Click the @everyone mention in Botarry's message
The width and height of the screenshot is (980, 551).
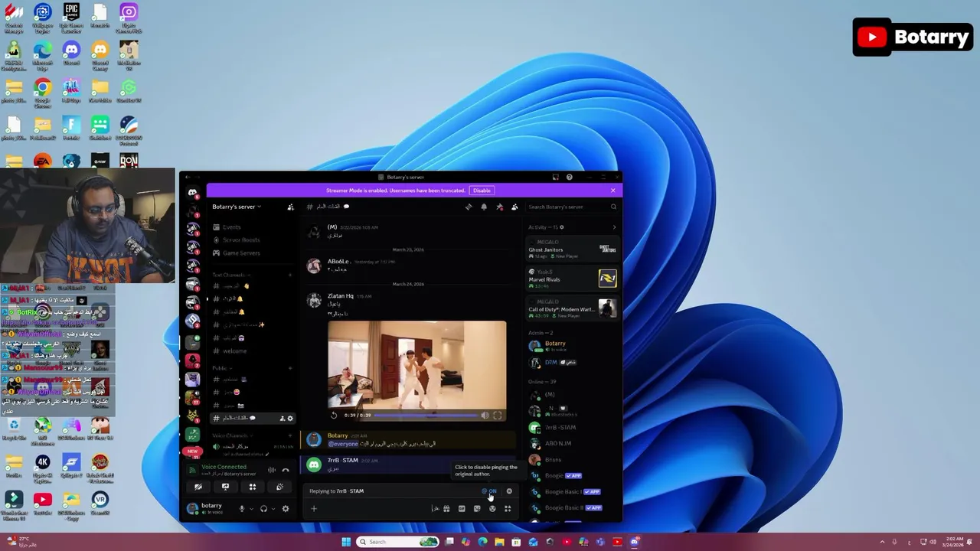point(343,444)
